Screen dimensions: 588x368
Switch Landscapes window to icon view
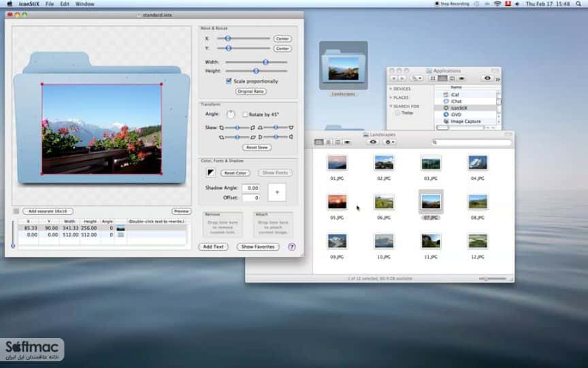pyautogui.click(x=318, y=142)
